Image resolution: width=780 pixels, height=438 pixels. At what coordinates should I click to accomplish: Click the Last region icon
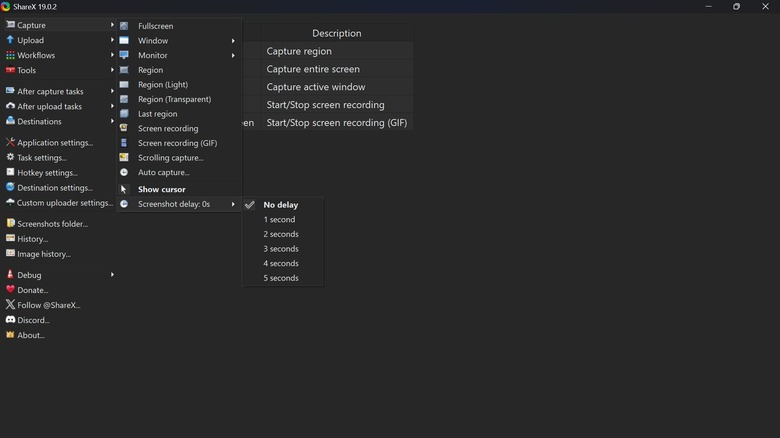point(124,113)
